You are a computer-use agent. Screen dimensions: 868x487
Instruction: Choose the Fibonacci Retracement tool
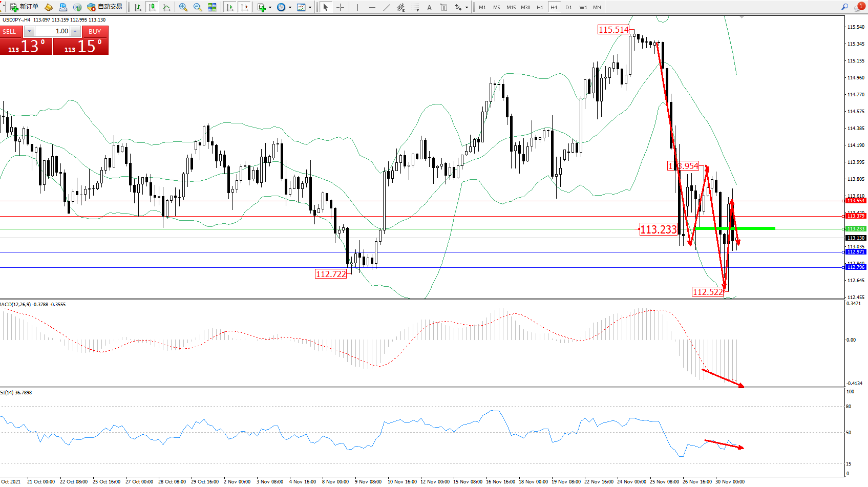(415, 7)
